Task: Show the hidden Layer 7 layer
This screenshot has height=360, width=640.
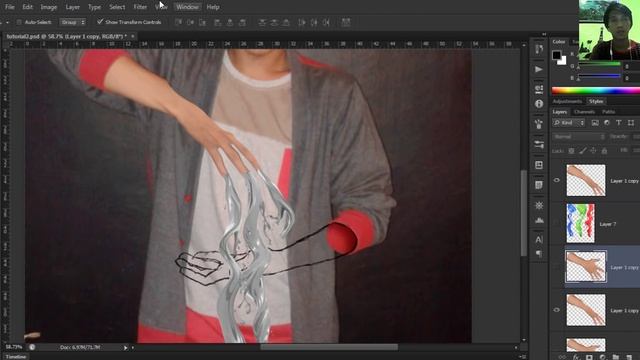Action: (557, 224)
